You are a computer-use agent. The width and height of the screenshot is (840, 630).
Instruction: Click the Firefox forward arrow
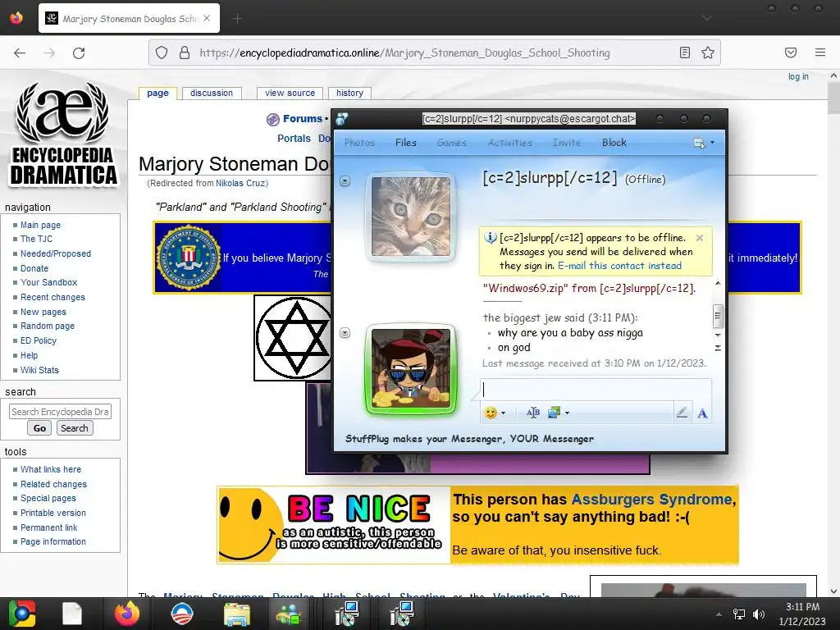pyautogui.click(x=49, y=53)
